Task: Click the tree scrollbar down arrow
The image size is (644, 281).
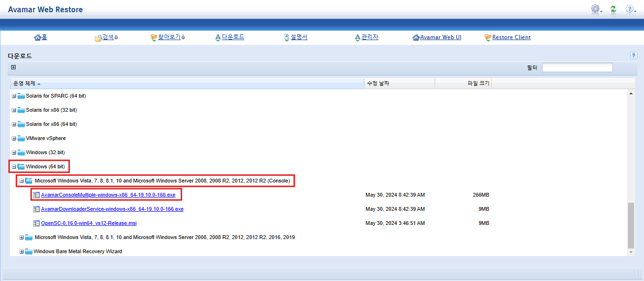Action: tap(631, 252)
